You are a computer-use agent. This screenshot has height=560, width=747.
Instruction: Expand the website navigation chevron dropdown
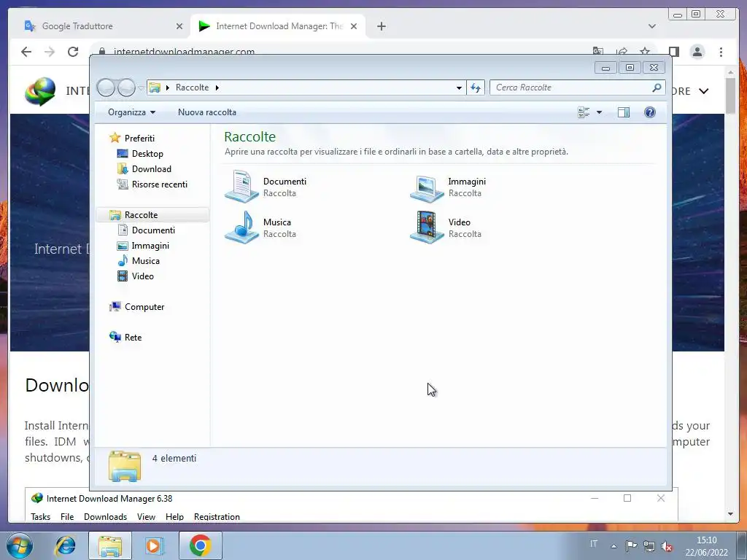click(704, 91)
